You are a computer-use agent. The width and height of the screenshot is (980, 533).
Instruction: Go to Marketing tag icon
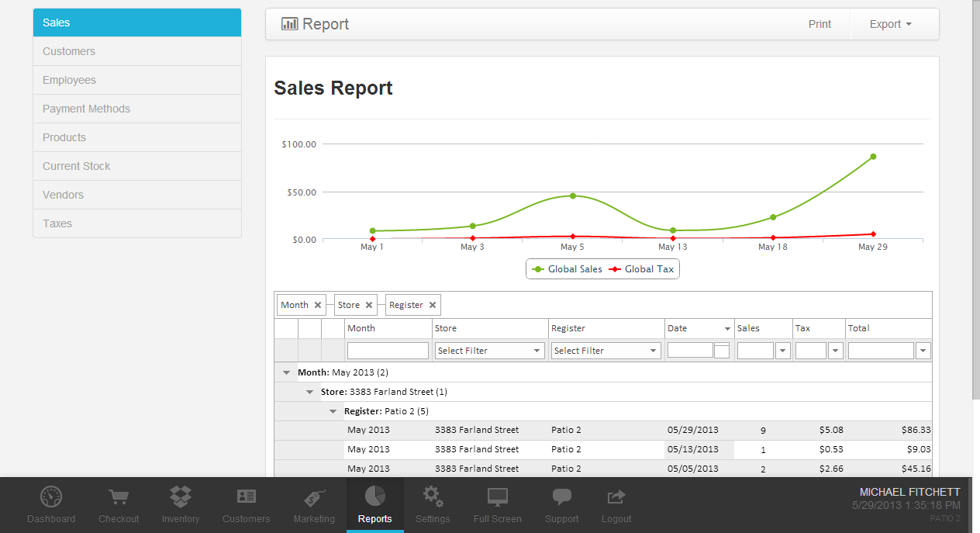coord(314,497)
